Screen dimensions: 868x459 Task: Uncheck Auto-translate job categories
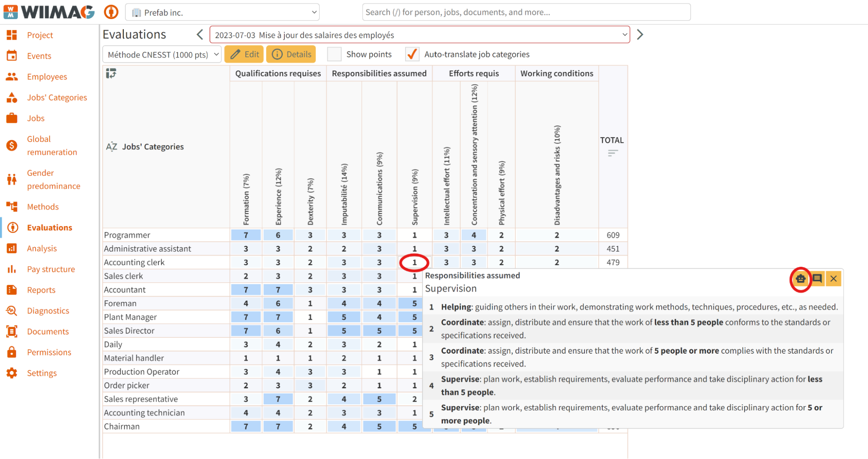point(412,54)
